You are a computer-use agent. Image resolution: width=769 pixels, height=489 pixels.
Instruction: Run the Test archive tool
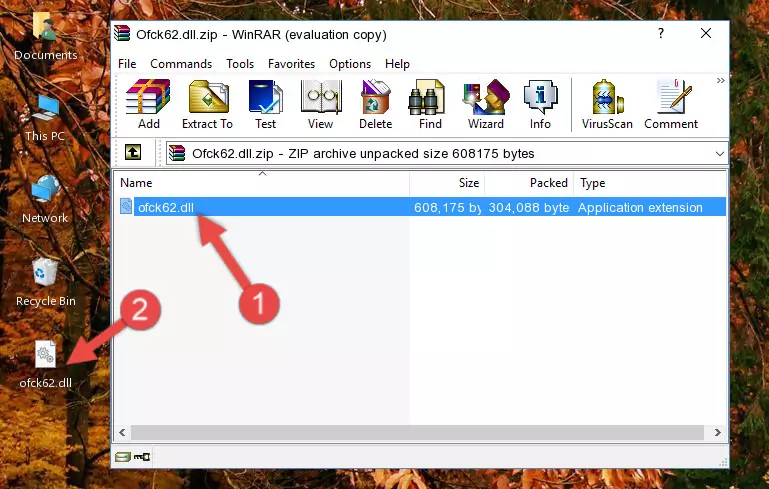click(x=265, y=104)
